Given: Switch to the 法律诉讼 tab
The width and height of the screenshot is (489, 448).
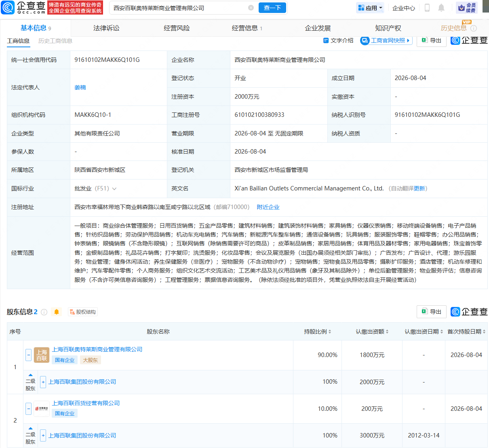Looking at the screenshot, I should click(106, 28).
